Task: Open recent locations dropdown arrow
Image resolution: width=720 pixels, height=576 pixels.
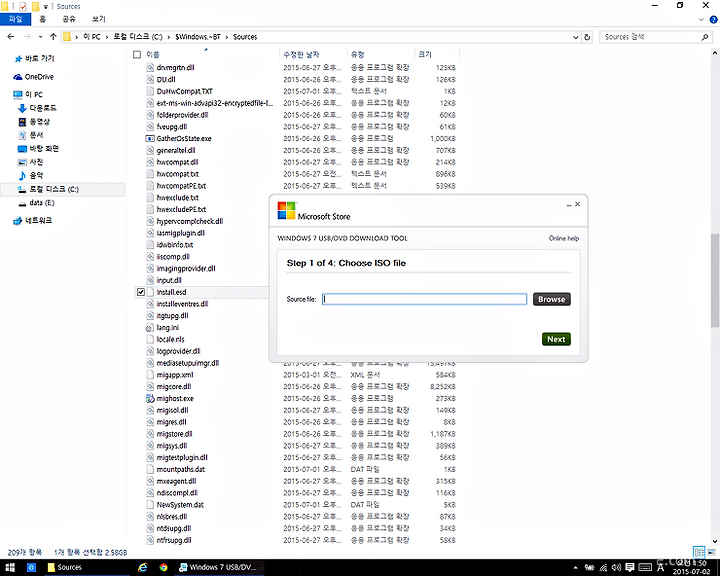Action: [x=40, y=37]
